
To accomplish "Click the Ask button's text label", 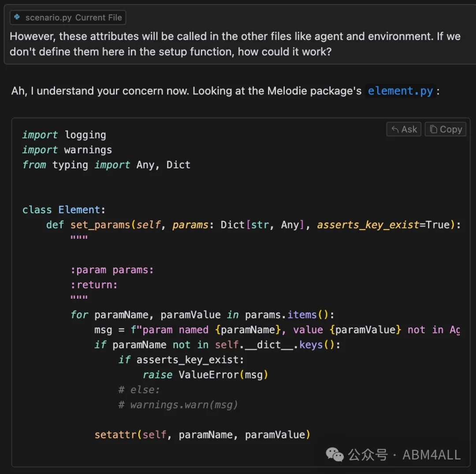I will pos(409,130).
